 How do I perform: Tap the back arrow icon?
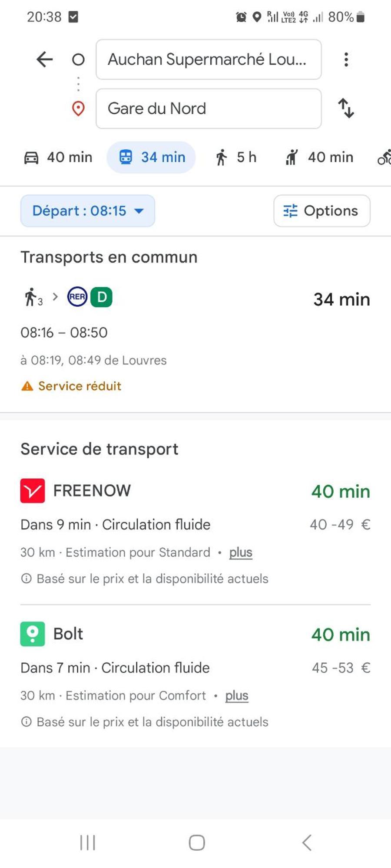(45, 59)
